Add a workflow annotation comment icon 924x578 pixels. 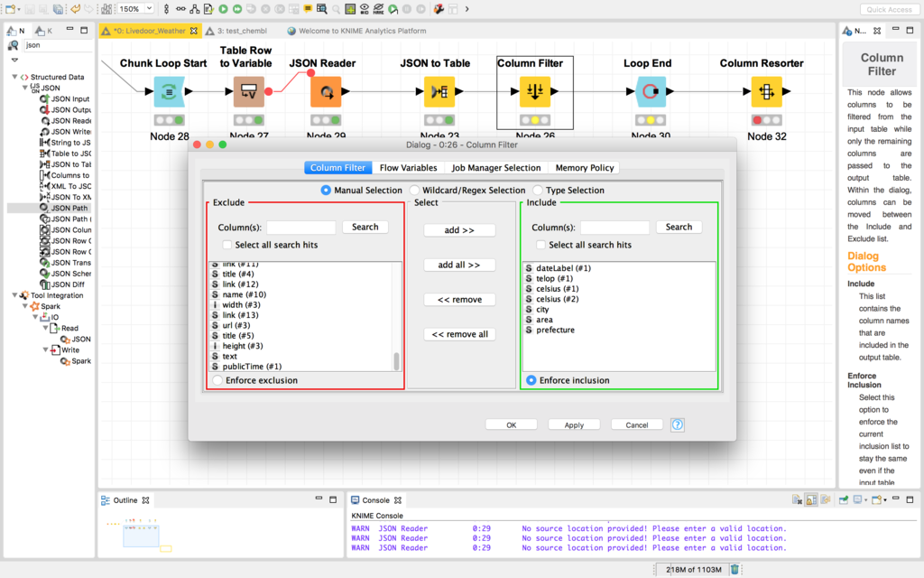coord(308,9)
